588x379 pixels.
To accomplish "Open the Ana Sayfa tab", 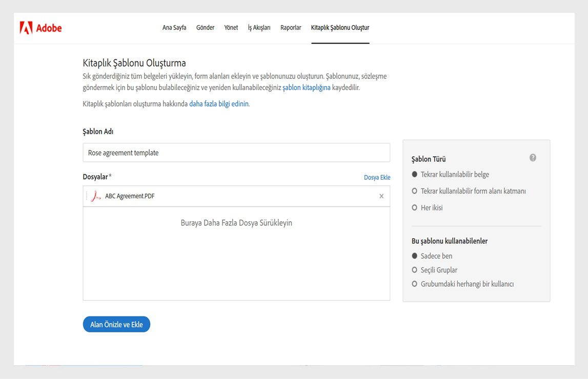I will (174, 28).
